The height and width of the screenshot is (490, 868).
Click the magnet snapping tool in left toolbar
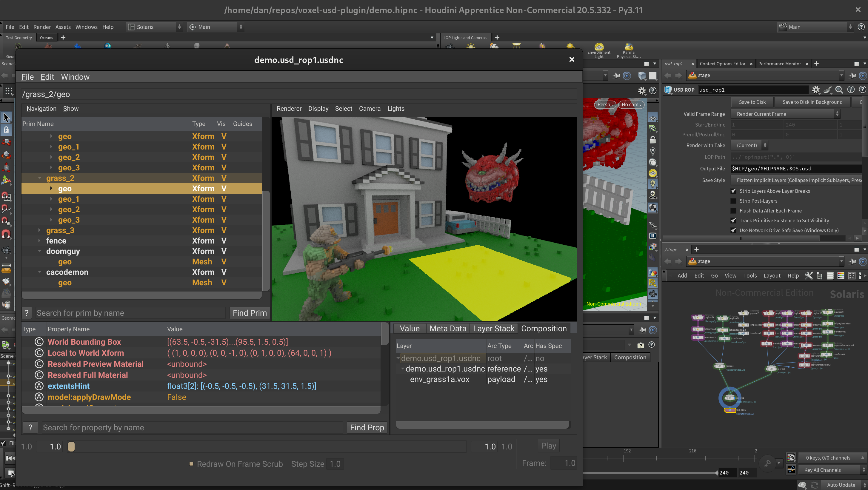pyautogui.click(x=6, y=234)
